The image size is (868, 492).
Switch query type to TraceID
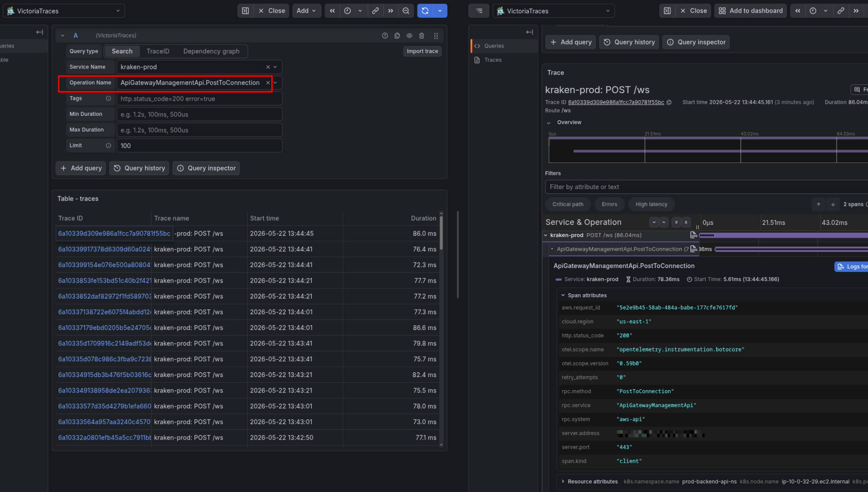pos(158,51)
